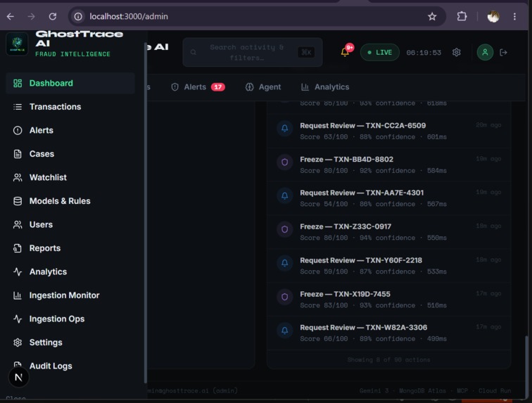The height and width of the screenshot is (403, 532).
Task: Open Audit Logs page
Action: click(70, 366)
